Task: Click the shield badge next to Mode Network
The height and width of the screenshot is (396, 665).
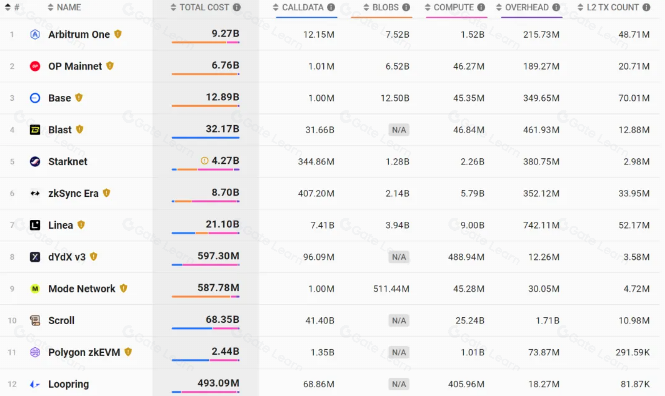Action: tap(123, 288)
